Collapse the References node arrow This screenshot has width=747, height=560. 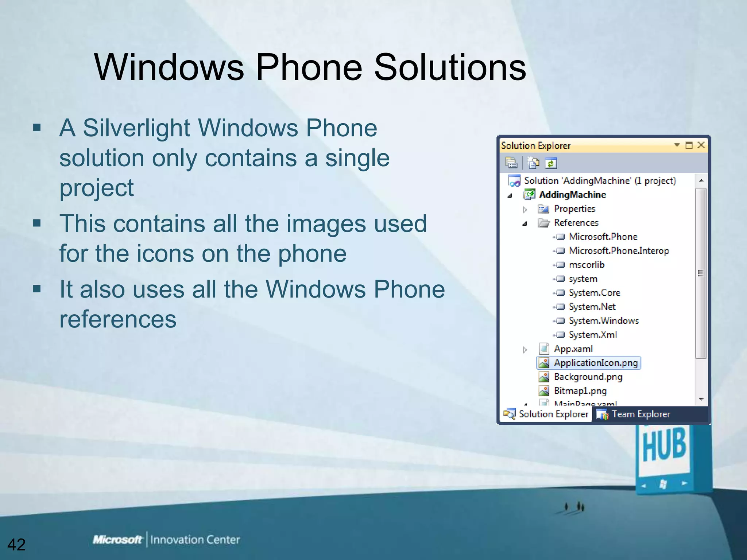(525, 224)
